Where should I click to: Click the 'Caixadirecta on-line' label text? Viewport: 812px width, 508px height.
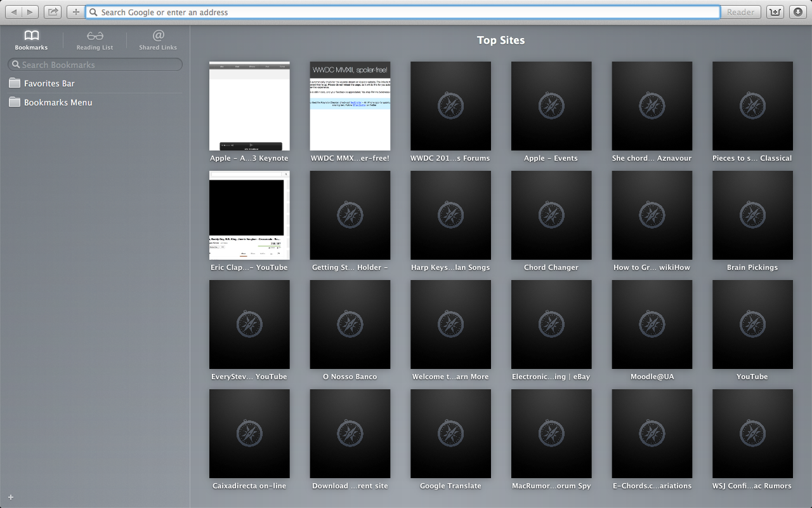tap(249, 486)
